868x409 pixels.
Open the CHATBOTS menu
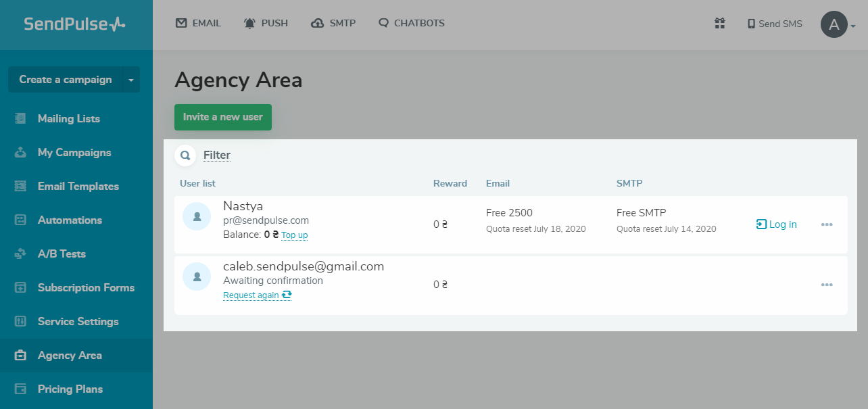click(x=412, y=23)
